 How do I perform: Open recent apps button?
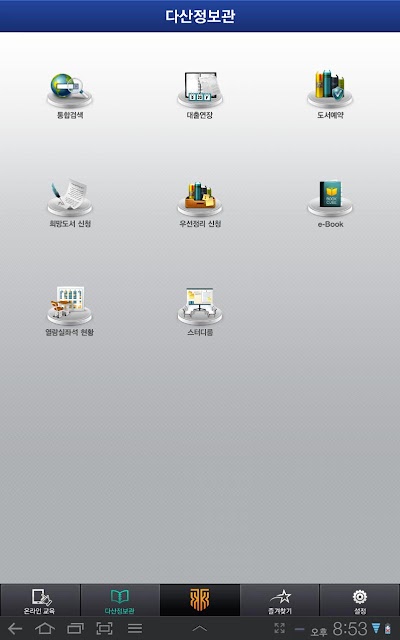click(75, 629)
